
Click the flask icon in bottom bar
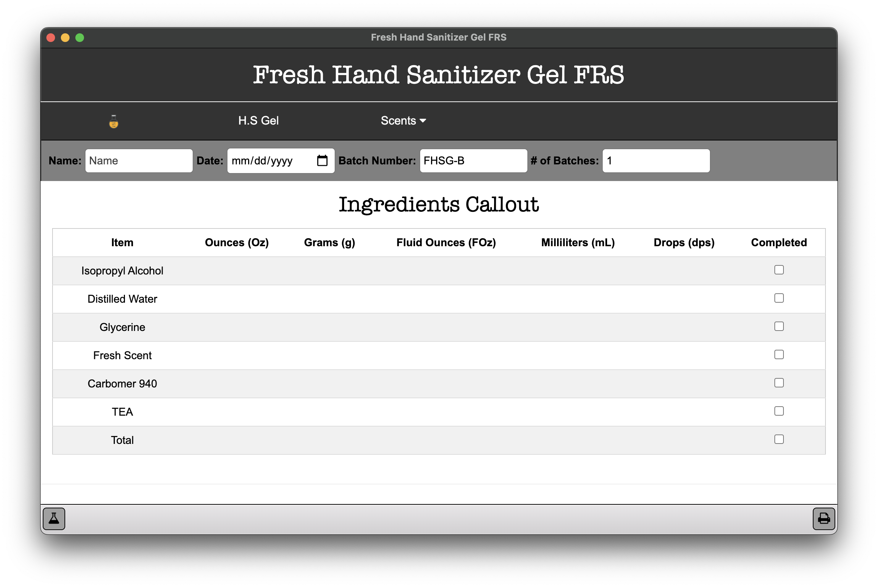pos(54,518)
